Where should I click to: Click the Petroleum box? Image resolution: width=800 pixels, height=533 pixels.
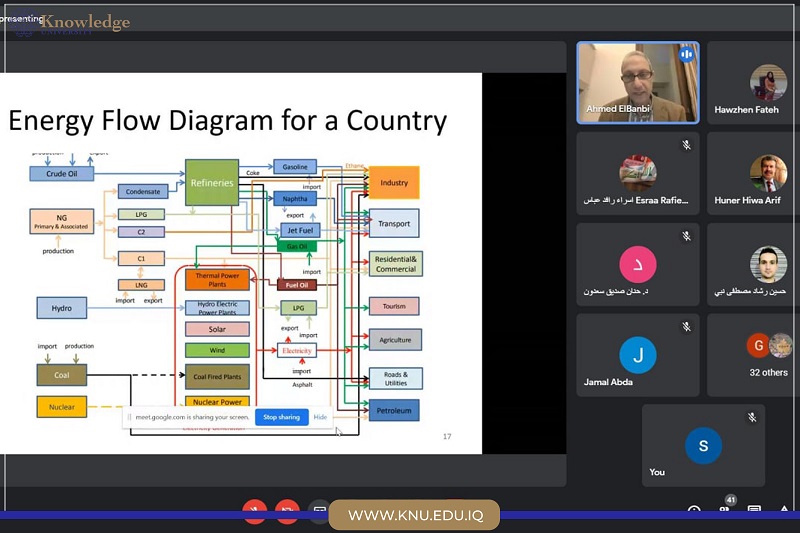click(x=394, y=411)
